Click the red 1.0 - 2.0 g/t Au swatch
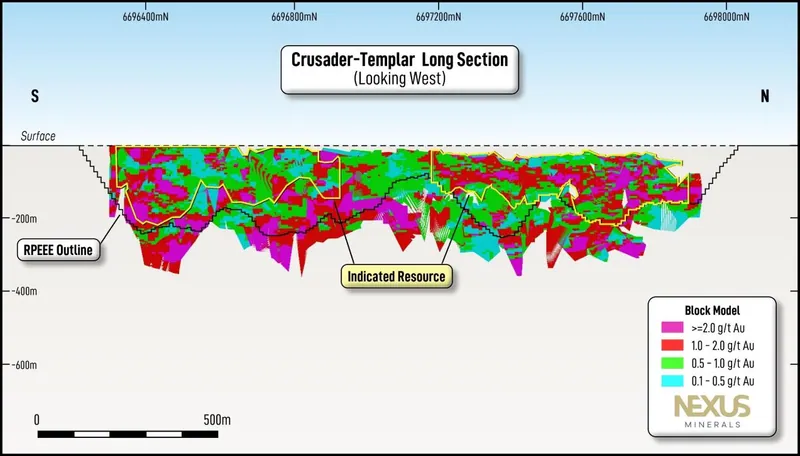Viewport: 800px width, 456px height. (x=672, y=345)
